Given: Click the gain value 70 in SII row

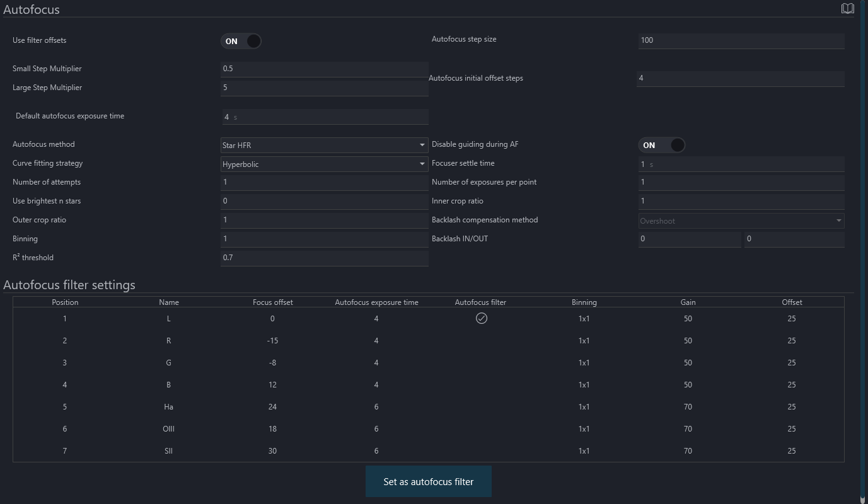Looking at the screenshot, I should click(688, 451).
